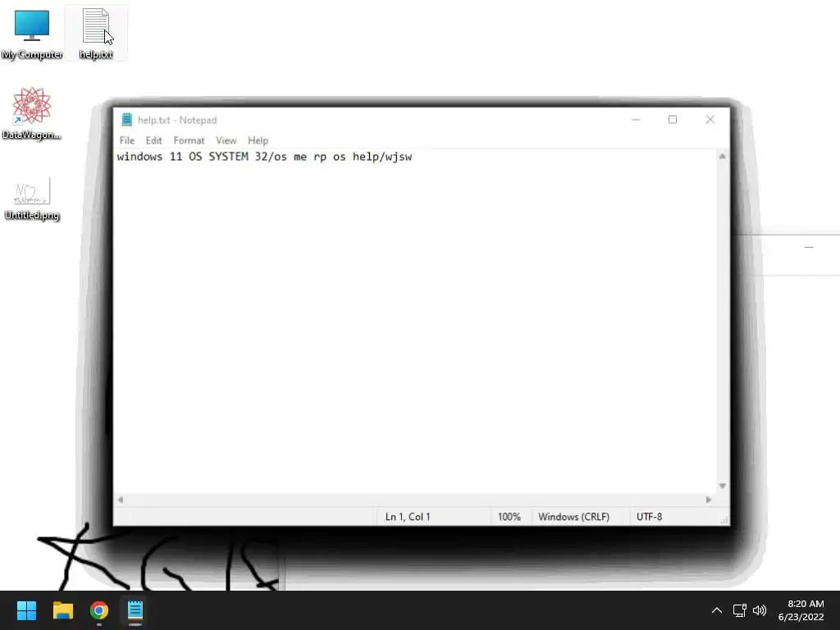The height and width of the screenshot is (630, 840).
Task: Click the 'Ln 1, Col 1' status entry
Action: click(x=408, y=517)
